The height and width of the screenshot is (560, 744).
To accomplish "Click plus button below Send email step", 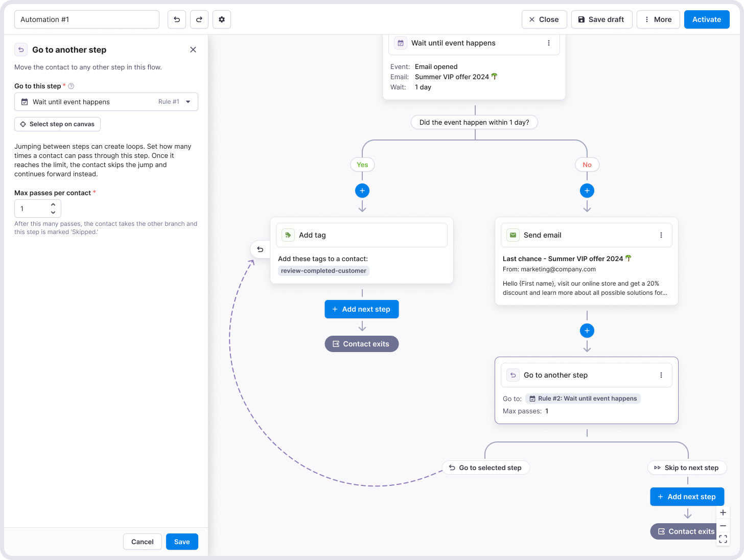I will [x=587, y=331].
